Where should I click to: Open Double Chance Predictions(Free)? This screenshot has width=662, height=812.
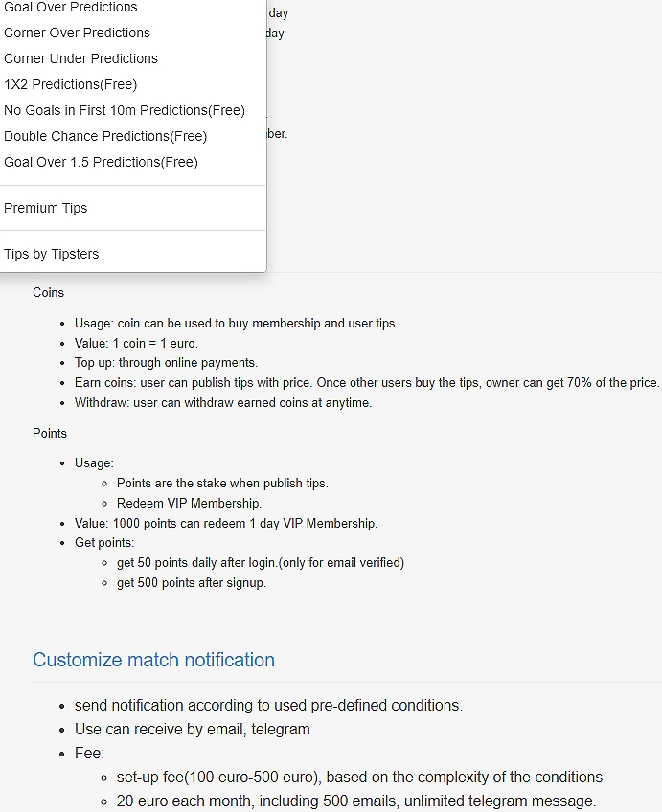tap(105, 136)
